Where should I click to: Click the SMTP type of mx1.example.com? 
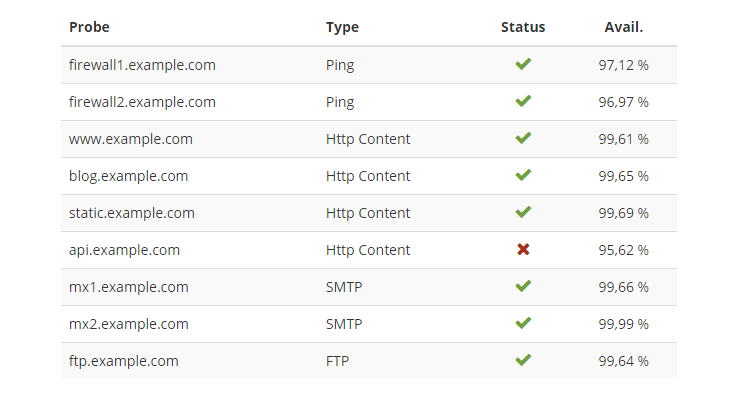[344, 287]
